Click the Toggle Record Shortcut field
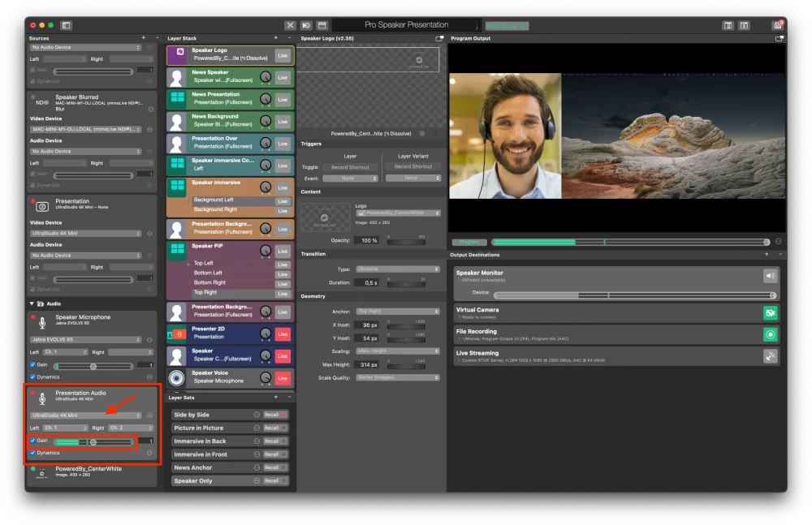Screen dimensions: 812x525 coord(350,167)
